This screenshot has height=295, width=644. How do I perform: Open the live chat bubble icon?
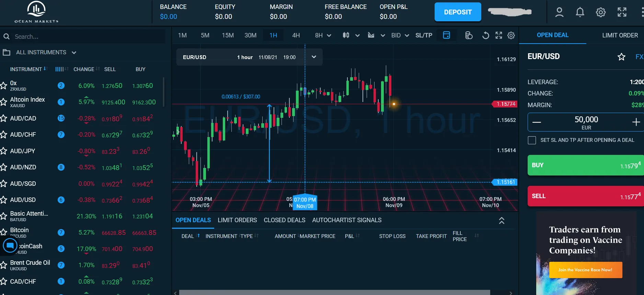pos(10,246)
